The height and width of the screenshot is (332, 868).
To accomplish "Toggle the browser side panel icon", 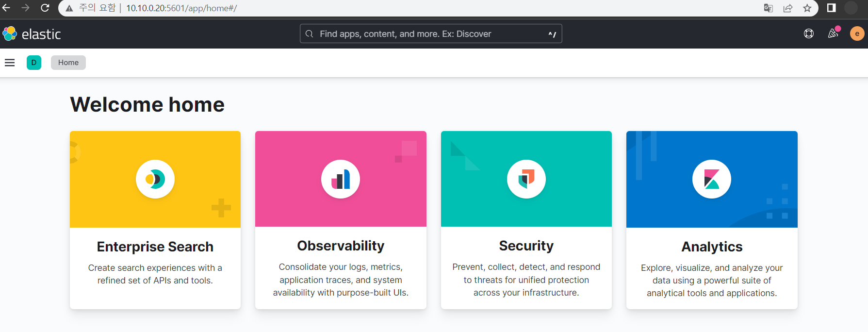I will (x=832, y=8).
